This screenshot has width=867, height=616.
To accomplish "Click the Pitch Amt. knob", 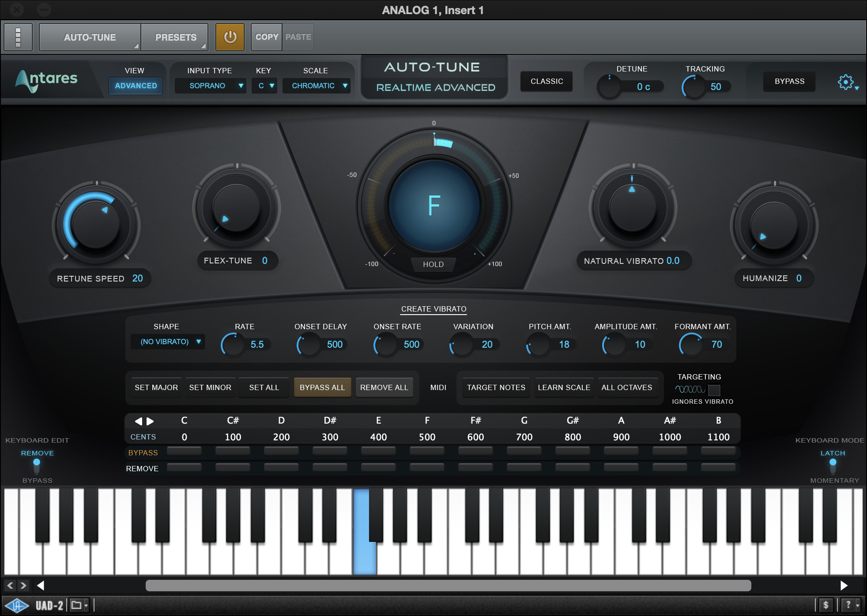I will pos(538,344).
